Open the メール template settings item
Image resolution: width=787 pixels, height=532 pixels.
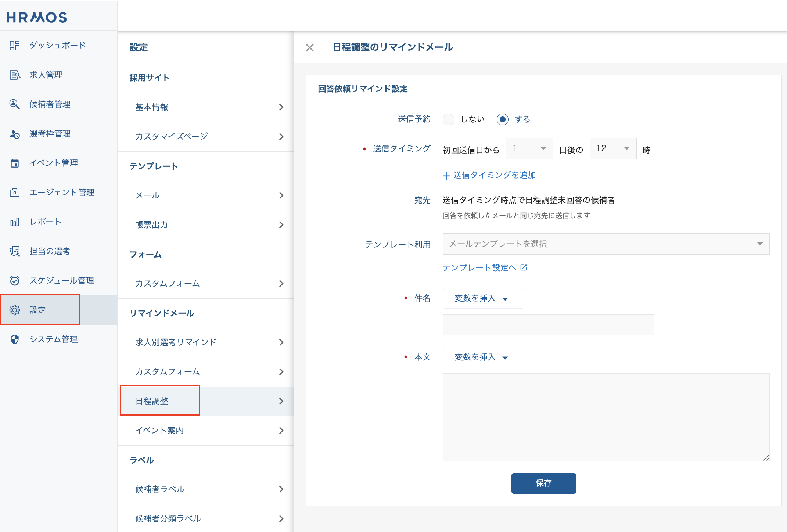pyautogui.click(x=206, y=195)
